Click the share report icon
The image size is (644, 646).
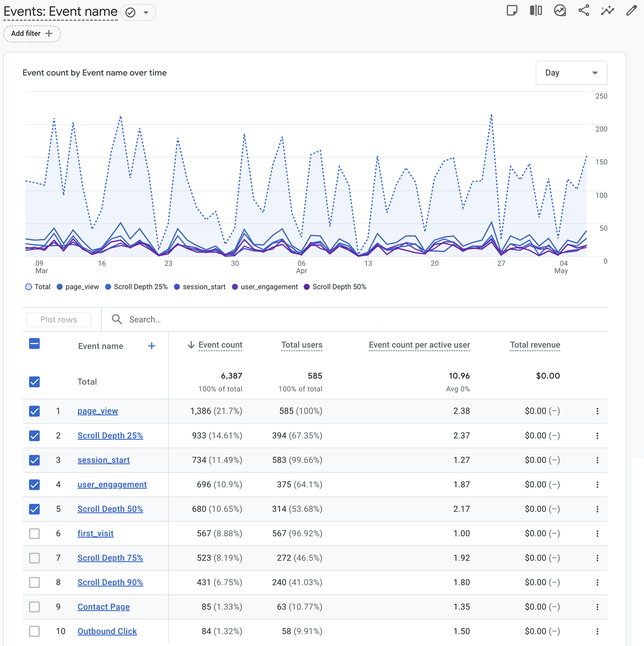(584, 11)
